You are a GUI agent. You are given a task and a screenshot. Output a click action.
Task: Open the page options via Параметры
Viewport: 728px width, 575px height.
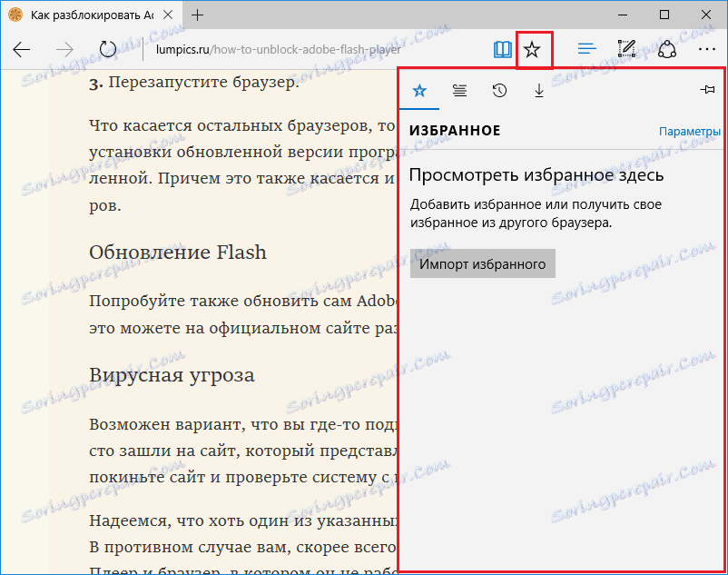click(689, 131)
